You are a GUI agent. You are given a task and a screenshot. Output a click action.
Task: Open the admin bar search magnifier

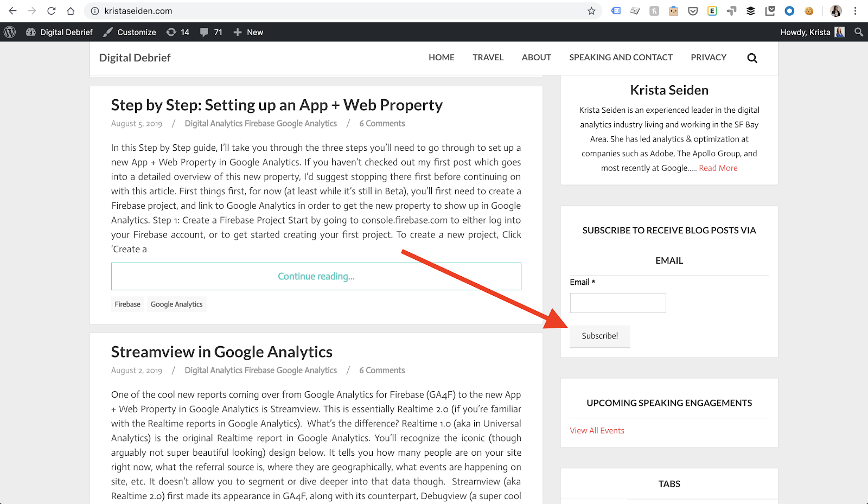pos(859,32)
